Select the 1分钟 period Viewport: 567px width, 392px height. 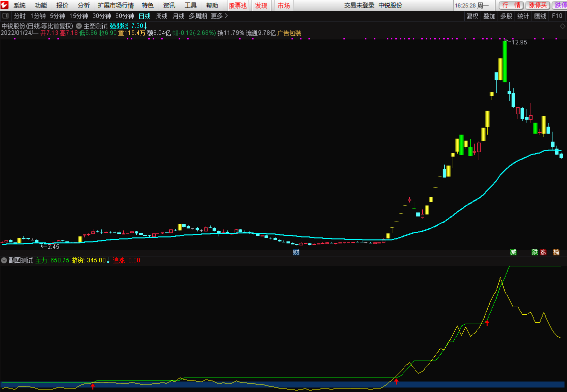point(38,16)
